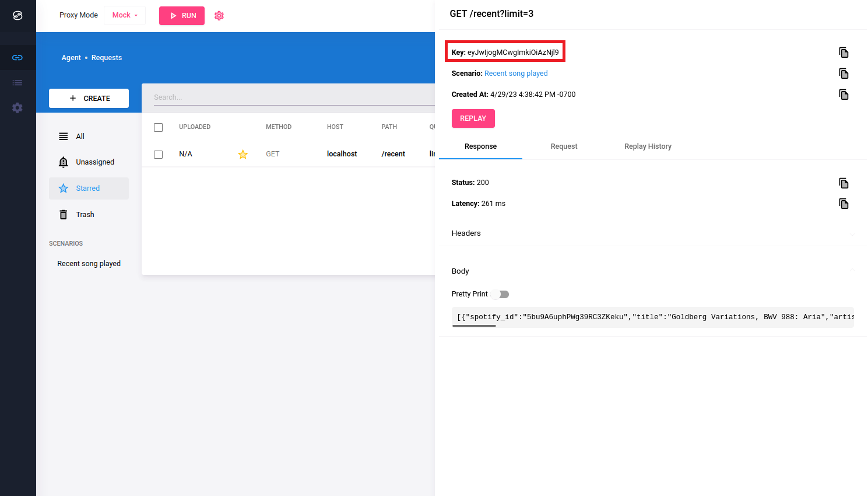Switch to the Replay History tab
This screenshot has height=496, width=868.
[x=648, y=146]
